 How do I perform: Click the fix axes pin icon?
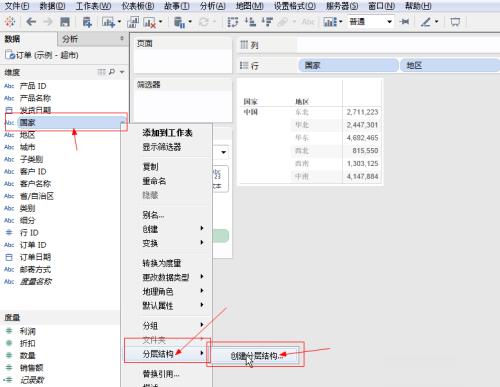(x=404, y=22)
